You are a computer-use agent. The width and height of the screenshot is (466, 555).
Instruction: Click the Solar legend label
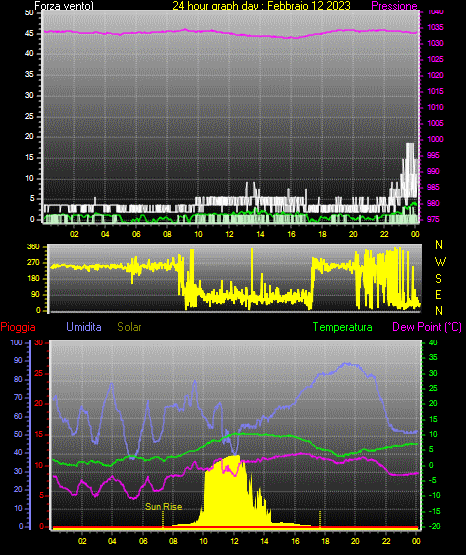[129, 327]
